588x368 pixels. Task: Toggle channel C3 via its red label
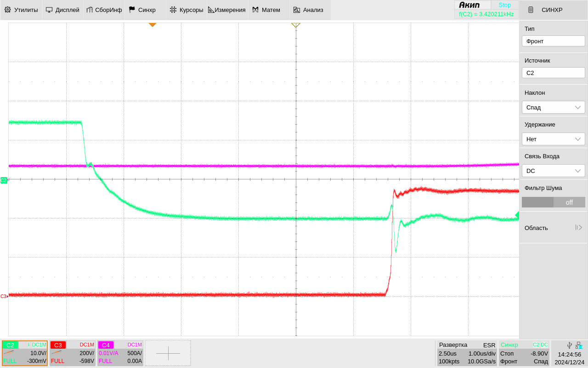click(58, 345)
